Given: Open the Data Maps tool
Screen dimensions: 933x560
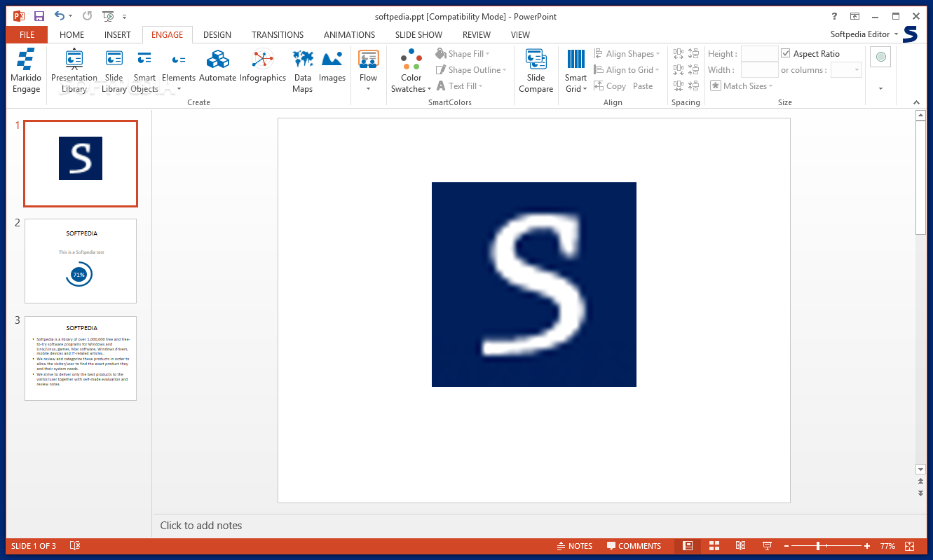Looking at the screenshot, I should (x=303, y=71).
